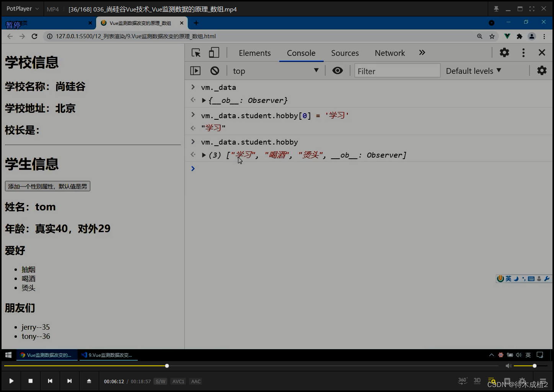
Task: Click the DevTools inspect element picker icon
Action: pos(196,53)
